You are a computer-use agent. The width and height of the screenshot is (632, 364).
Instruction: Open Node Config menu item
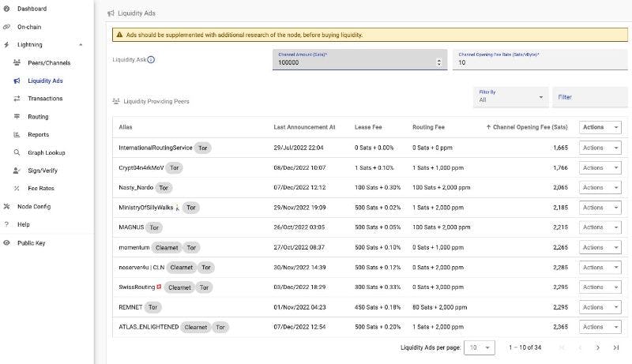tap(34, 207)
